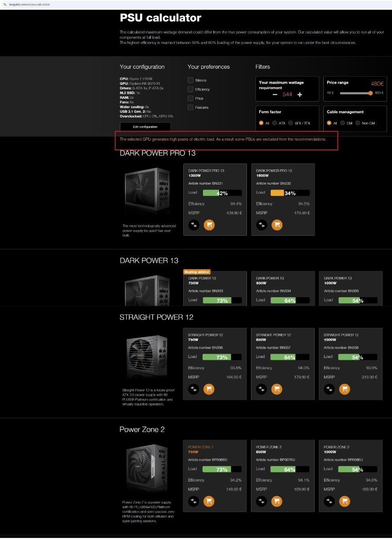Compare the Power Zone 2 850W
Image resolution: width=392 pixels, height=539 pixels.
(x=261, y=501)
